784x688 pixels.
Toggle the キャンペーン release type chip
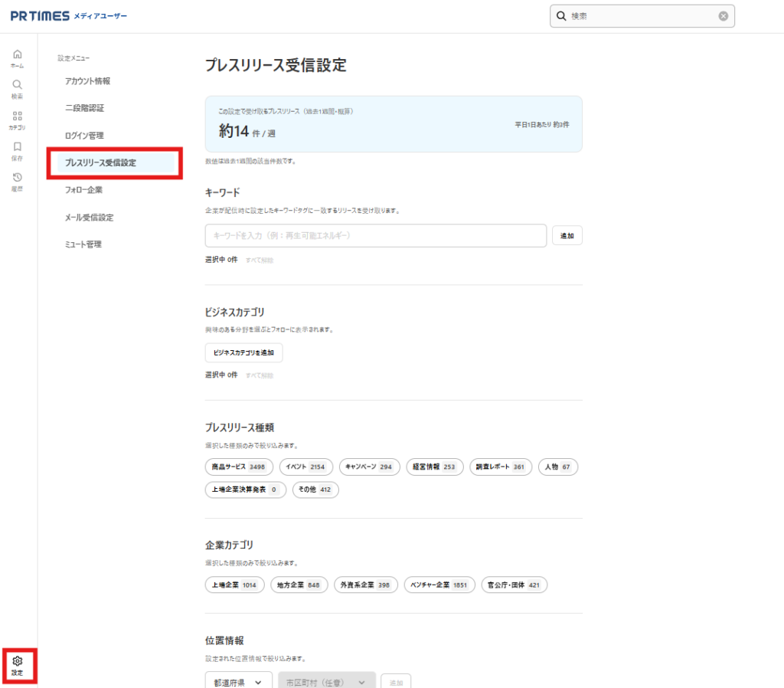click(370, 467)
